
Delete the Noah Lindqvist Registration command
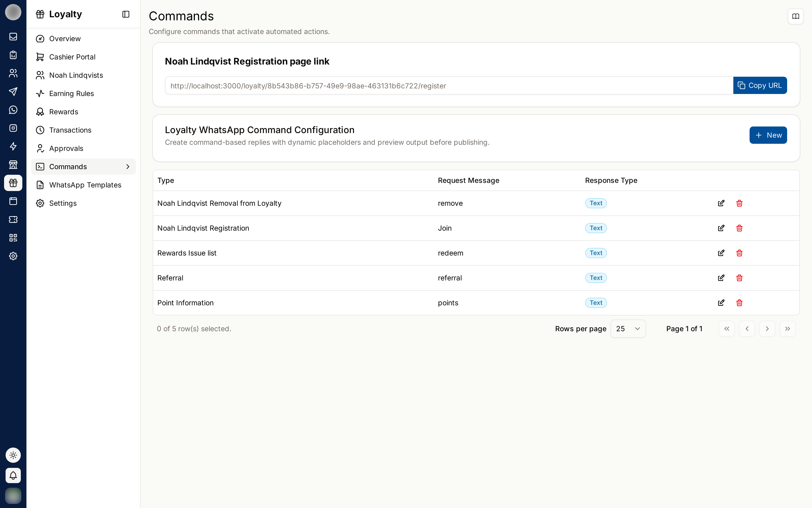pyautogui.click(x=739, y=228)
